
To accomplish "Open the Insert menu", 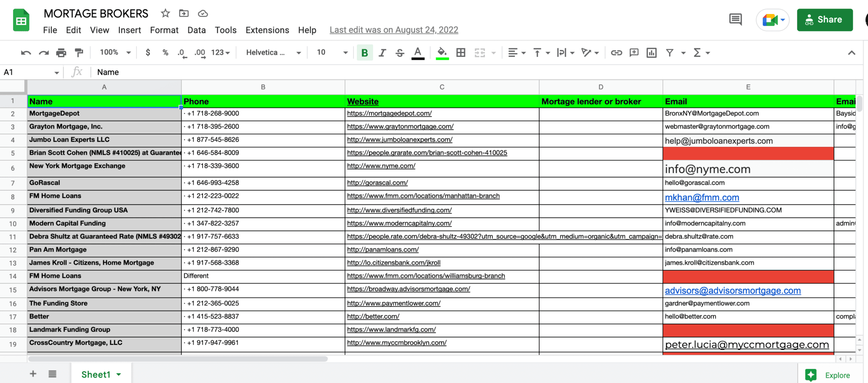I will click(x=130, y=30).
